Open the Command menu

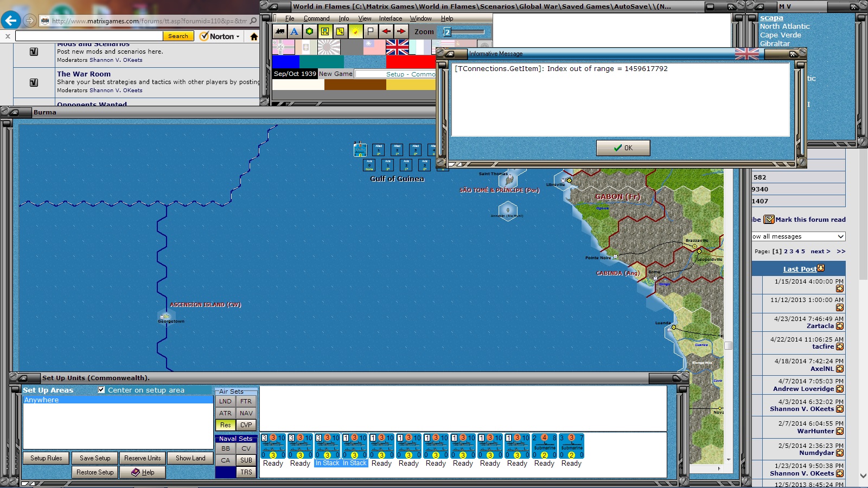(317, 18)
